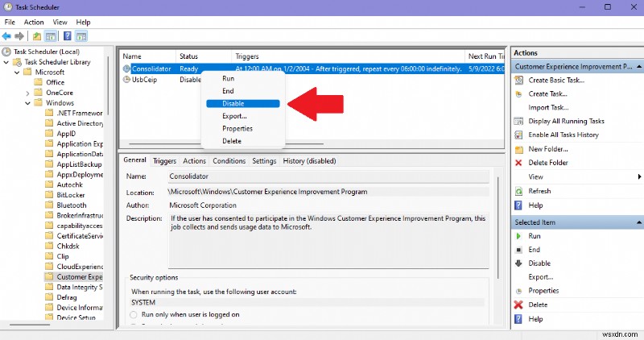The image size is (644, 340).
Task: Collapse the Selected Item section header
Action: coord(639,222)
